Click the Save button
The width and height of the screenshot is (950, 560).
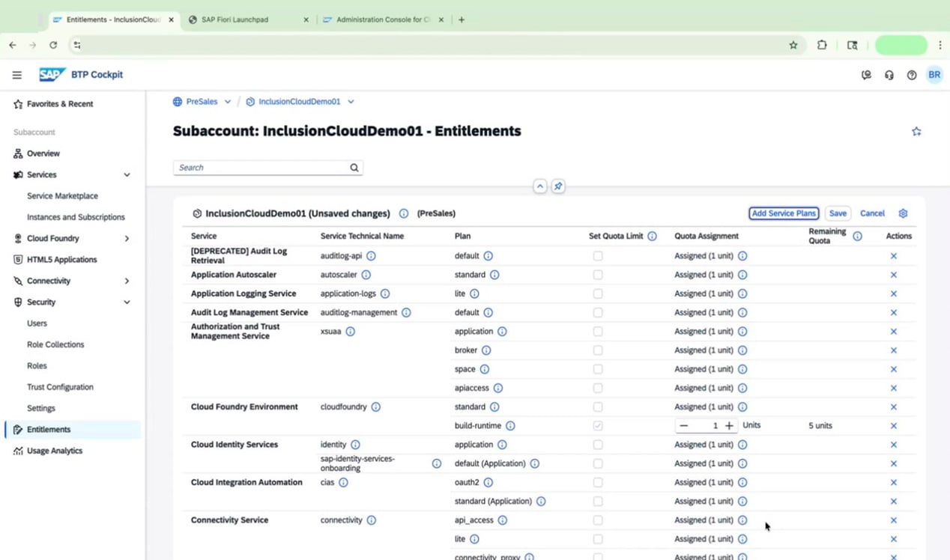coord(838,213)
